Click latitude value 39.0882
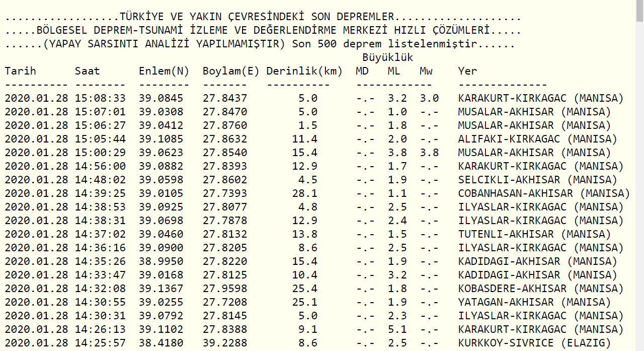 (161, 166)
